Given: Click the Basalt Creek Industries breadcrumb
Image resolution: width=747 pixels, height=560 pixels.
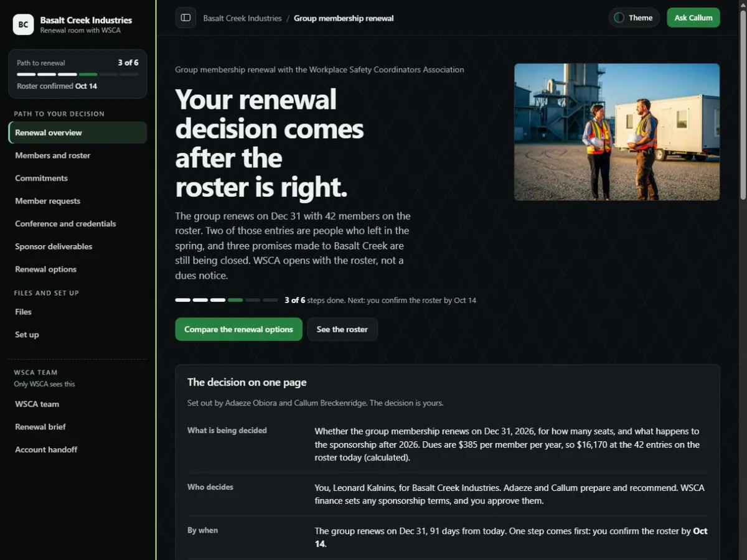Looking at the screenshot, I should coord(242,18).
